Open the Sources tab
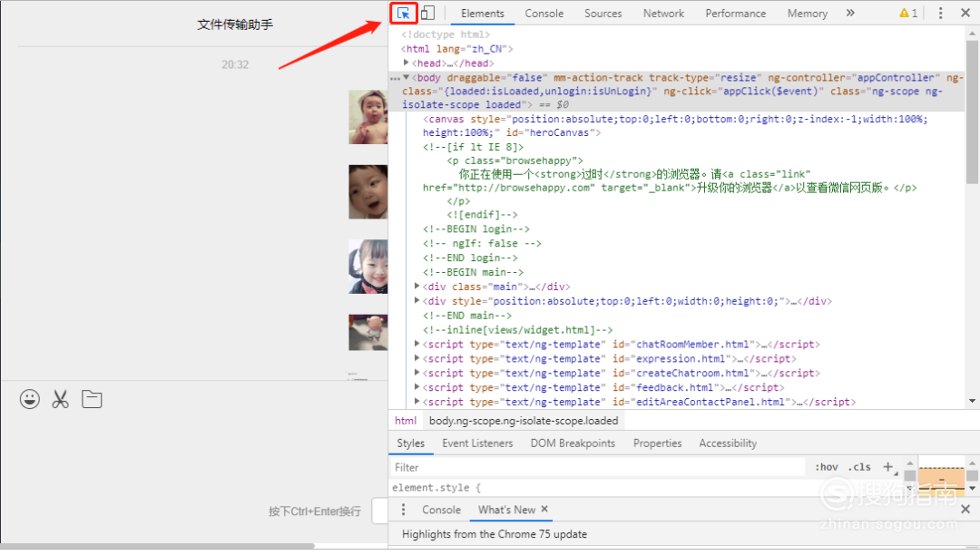This screenshot has width=980, height=555. [x=603, y=13]
